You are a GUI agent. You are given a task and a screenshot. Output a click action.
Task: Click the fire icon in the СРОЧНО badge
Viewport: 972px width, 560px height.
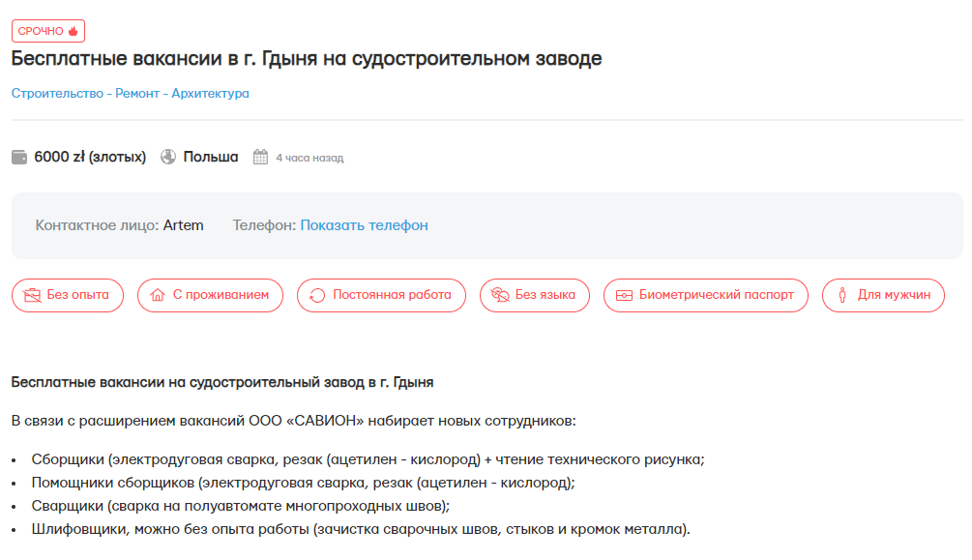(73, 31)
